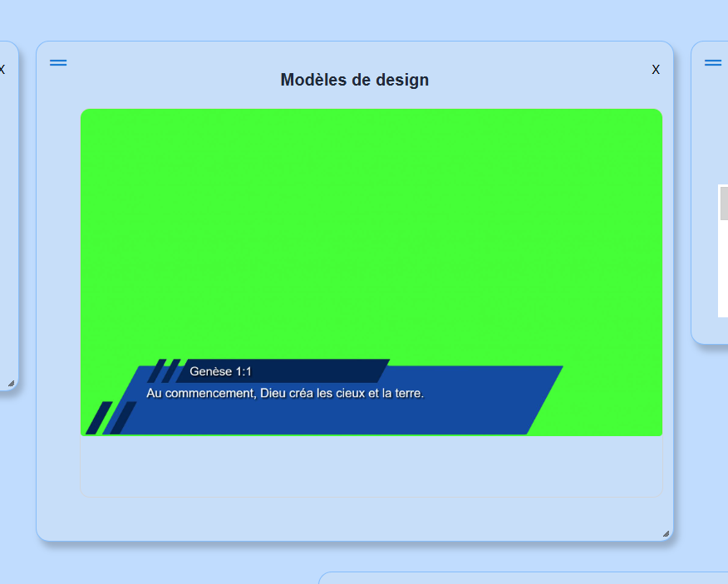The image size is (728, 584).
Task: Click the right panel's blank body area
Action: coord(711,125)
